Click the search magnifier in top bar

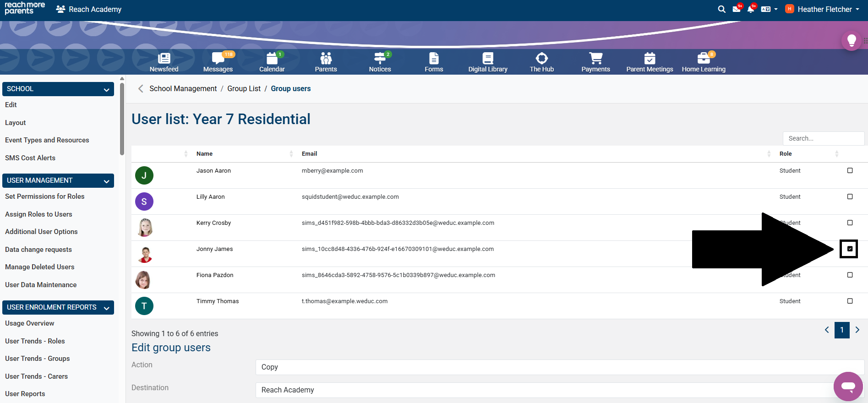click(721, 9)
